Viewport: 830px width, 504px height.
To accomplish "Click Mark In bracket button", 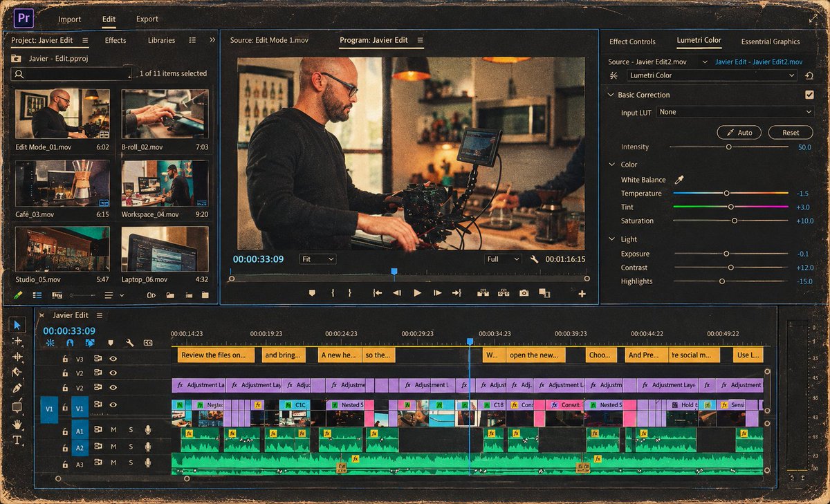I will point(333,293).
